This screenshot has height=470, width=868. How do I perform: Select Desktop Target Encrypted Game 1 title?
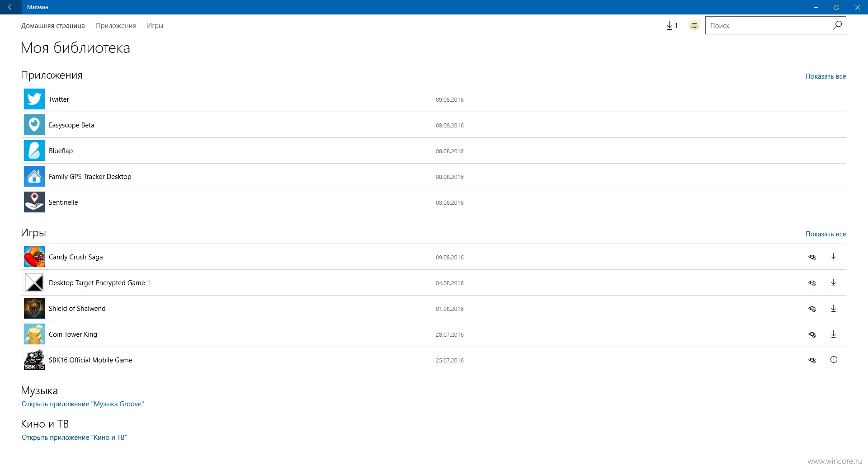(99, 283)
